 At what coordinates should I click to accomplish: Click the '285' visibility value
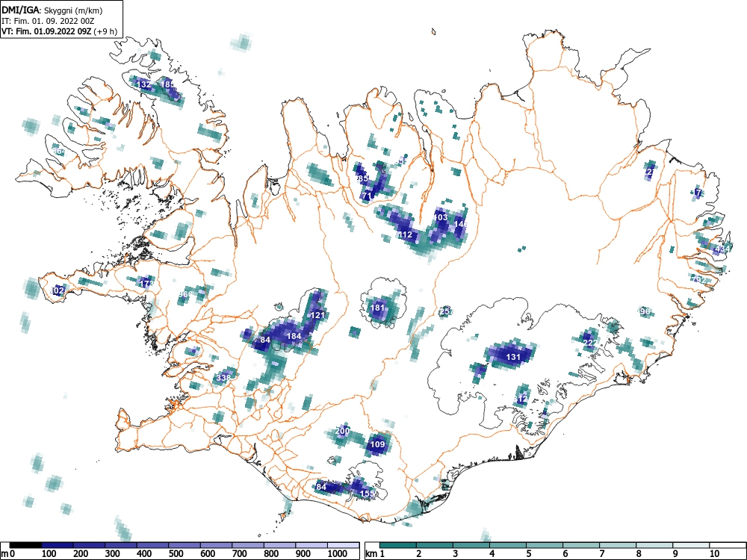[x=362, y=178]
